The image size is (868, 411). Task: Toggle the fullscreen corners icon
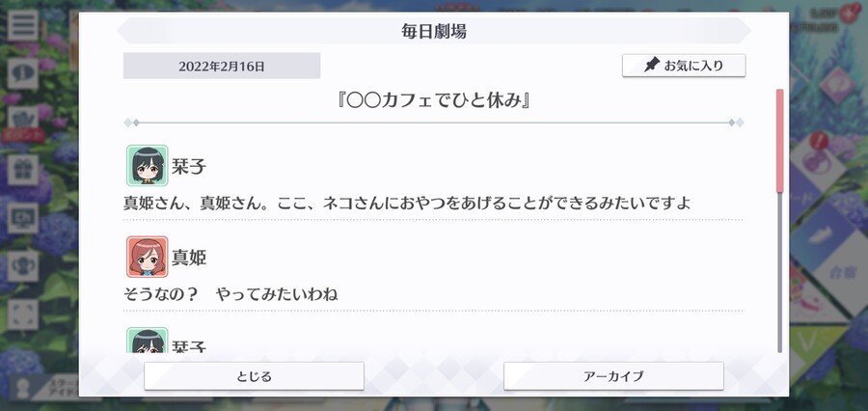click(23, 315)
